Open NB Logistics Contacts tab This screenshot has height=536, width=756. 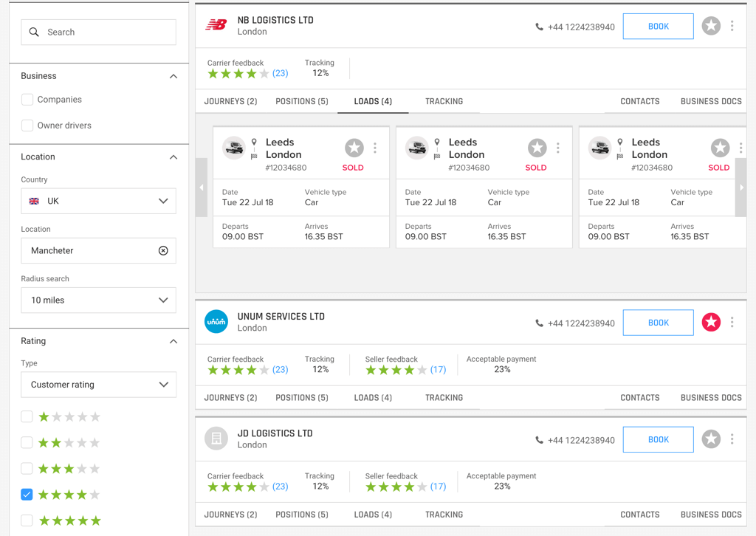click(x=640, y=101)
